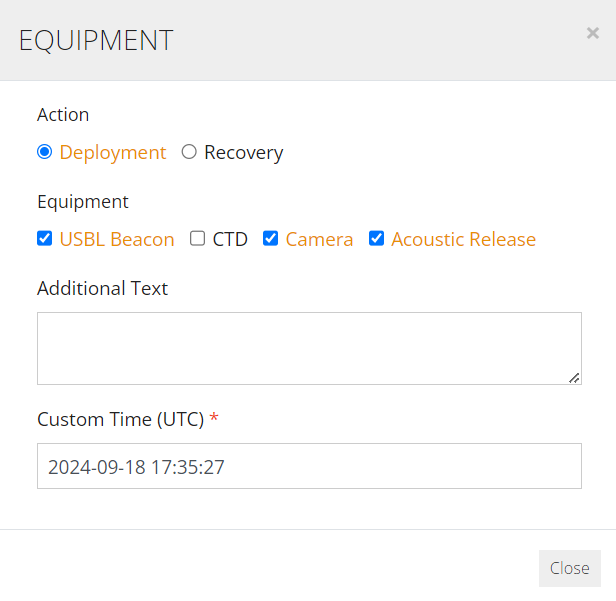Click the Additional Text field label
This screenshot has height=601, width=616.
[x=103, y=288]
